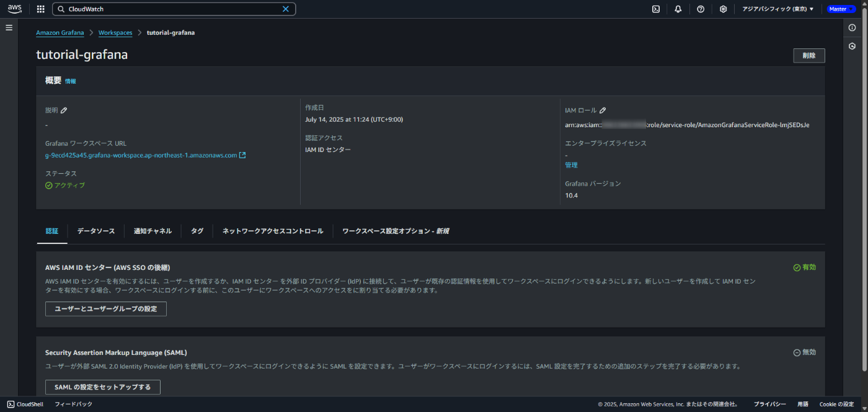Go to Amazon Grafana breadcrumb link
Viewport: 868px width, 412px height.
tap(60, 33)
